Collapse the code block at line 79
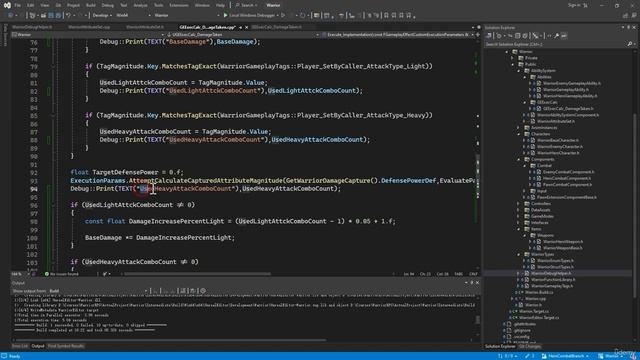The height and width of the screenshot is (360, 640). (53, 66)
